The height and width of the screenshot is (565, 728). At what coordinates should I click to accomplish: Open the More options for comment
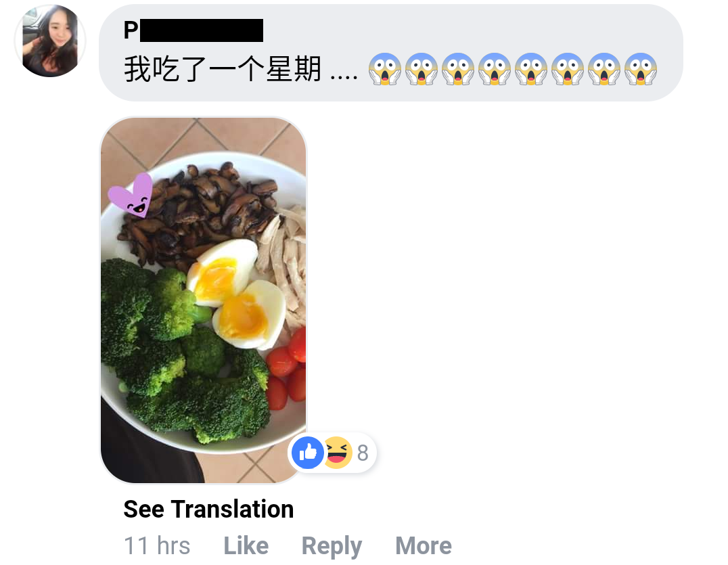pos(424,545)
